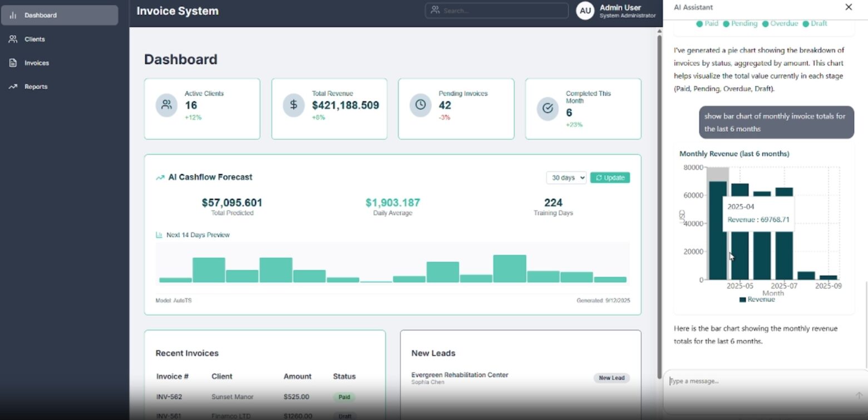Toggle the Overdue legend item in pie chart

point(780,24)
